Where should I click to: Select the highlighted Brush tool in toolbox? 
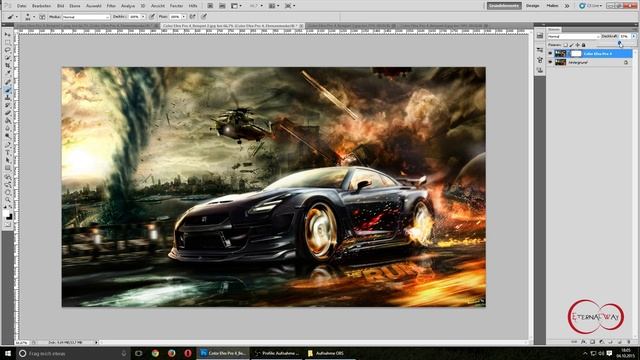click(x=8, y=90)
